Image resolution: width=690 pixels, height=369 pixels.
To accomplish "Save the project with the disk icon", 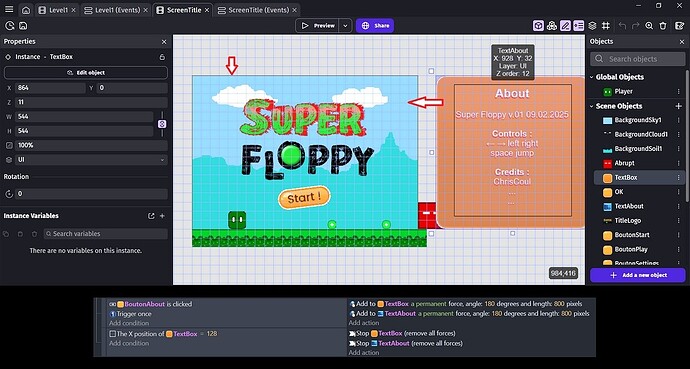I will tap(23, 26).
